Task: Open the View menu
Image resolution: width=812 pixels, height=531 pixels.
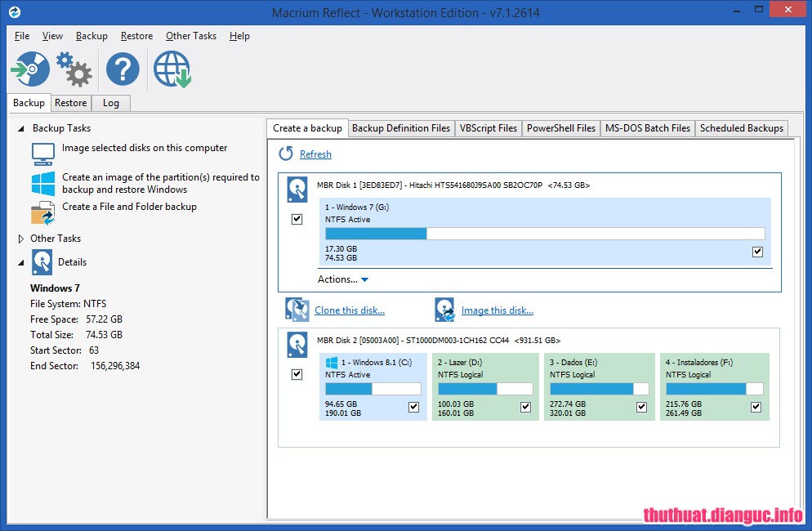Action: coord(53,36)
